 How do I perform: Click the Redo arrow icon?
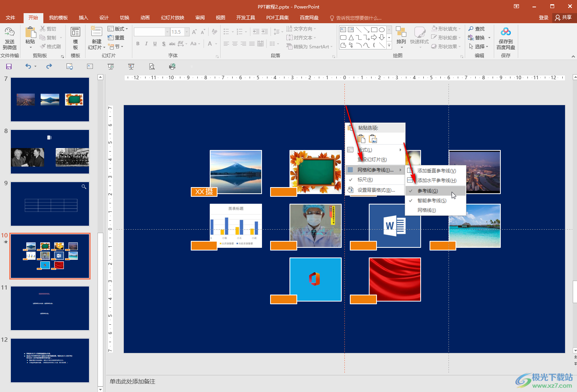point(49,66)
